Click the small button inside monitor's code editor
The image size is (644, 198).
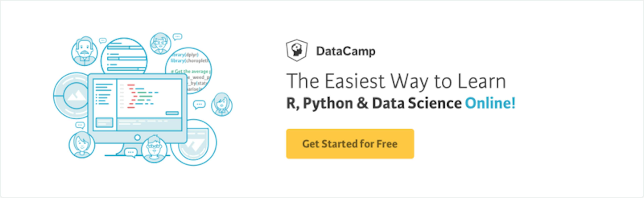click(172, 113)
